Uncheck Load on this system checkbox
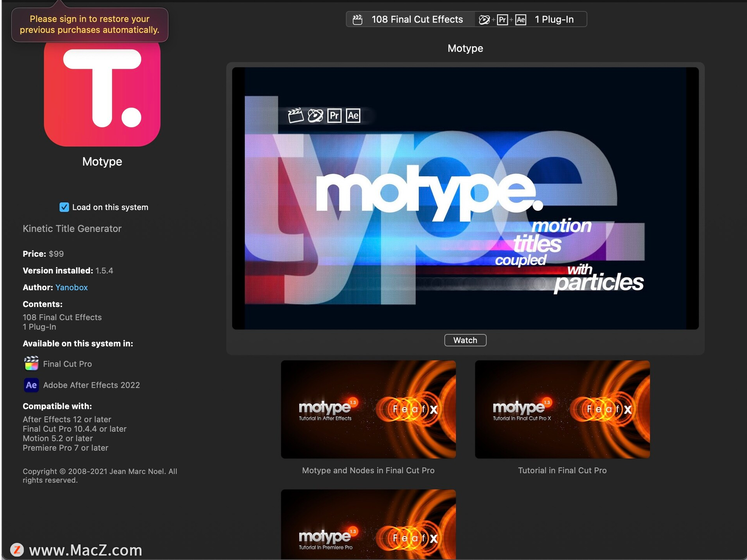This screenshot has width=747, height=560. 64,207
